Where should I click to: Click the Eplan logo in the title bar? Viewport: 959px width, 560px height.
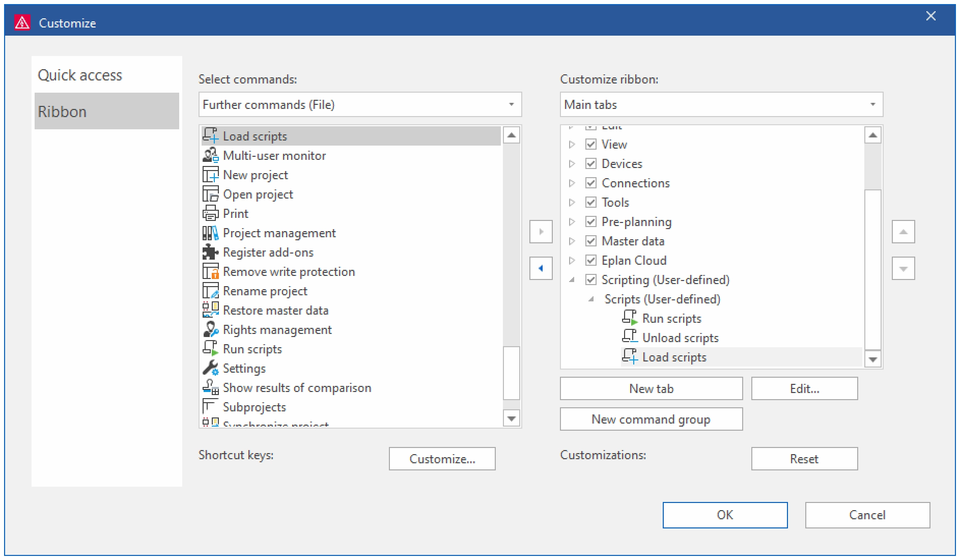click(22, 22)
